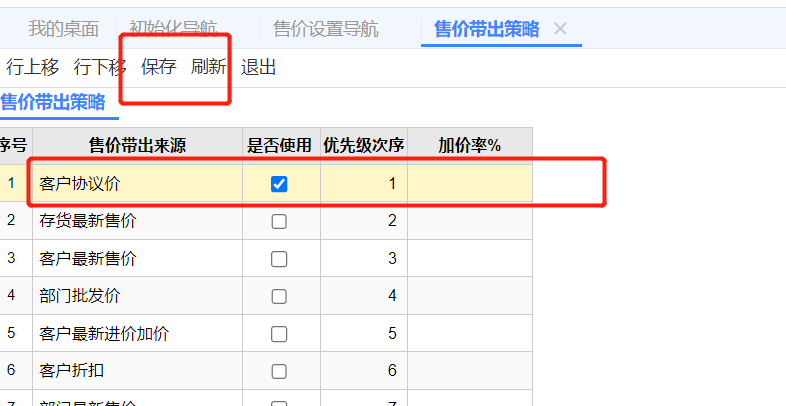
Task: Click the 售价带出来源 column header
Action: point(137,145)
